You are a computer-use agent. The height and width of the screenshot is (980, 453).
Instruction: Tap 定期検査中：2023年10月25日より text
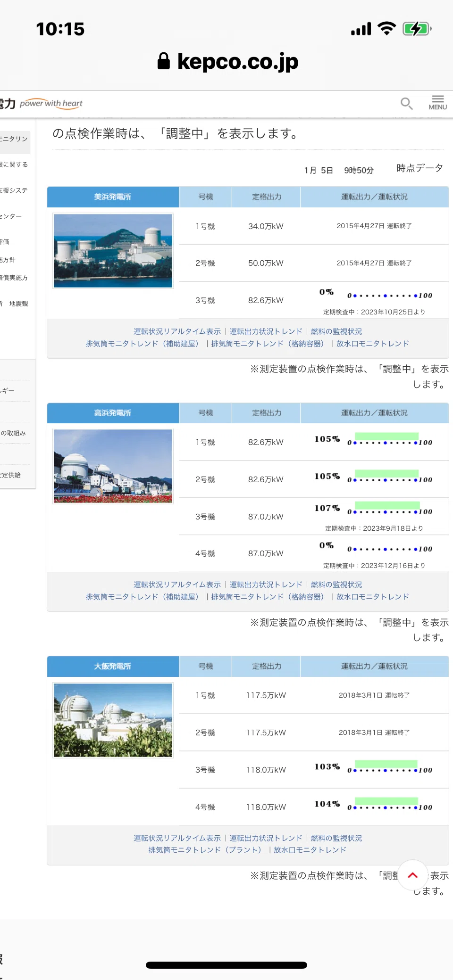coord(374,312)
